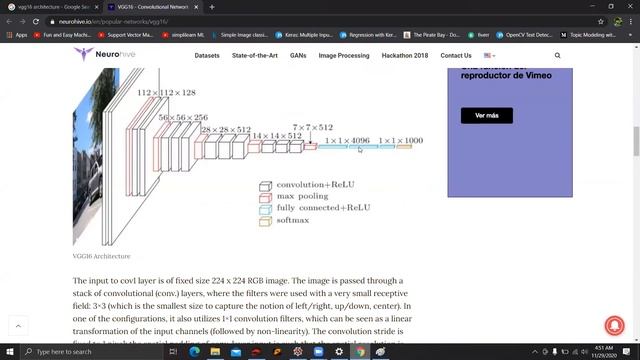This screenshot has height=360, width=640.
Task: Open the Action Center notifications icon
Action: pyautogui.click(x=627, y=351)
